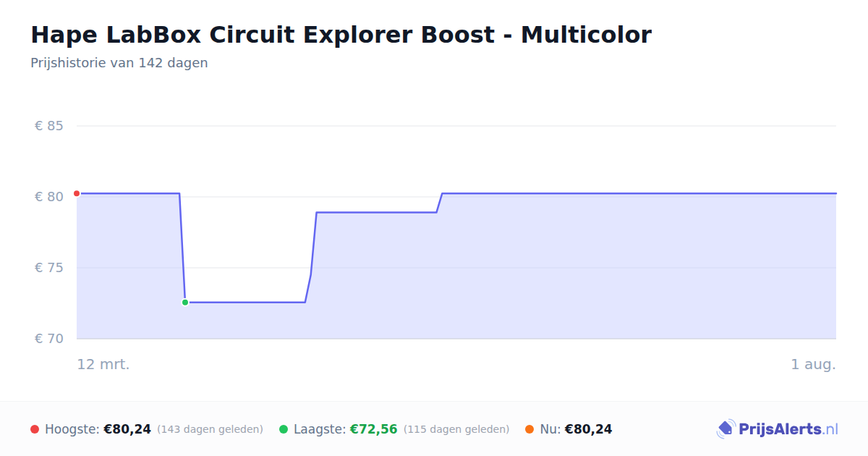Open the PrijsAlerts.nl brand link
The height and width of the screenshot is (456, 868).
[778, 429]
